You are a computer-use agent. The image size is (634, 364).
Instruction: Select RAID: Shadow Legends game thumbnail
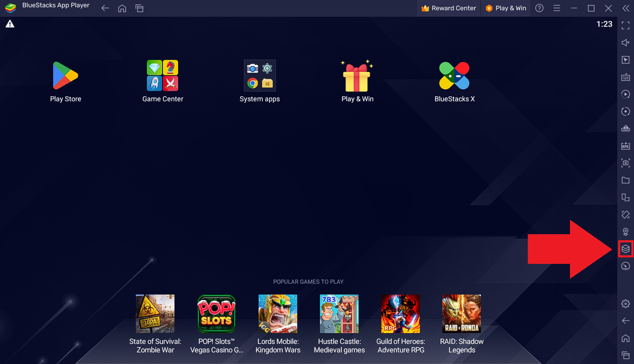pos(462,314)
